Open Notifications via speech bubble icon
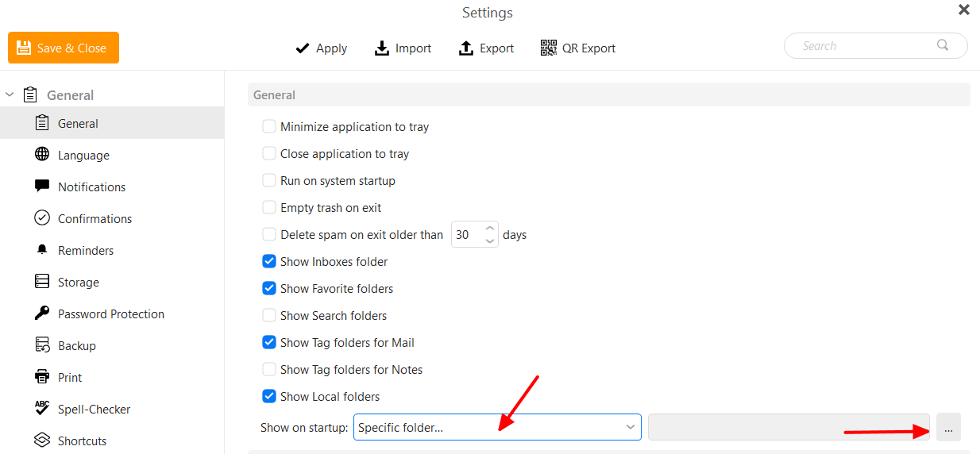The height and width of the screenshot is (454, 980). (42, 186)
